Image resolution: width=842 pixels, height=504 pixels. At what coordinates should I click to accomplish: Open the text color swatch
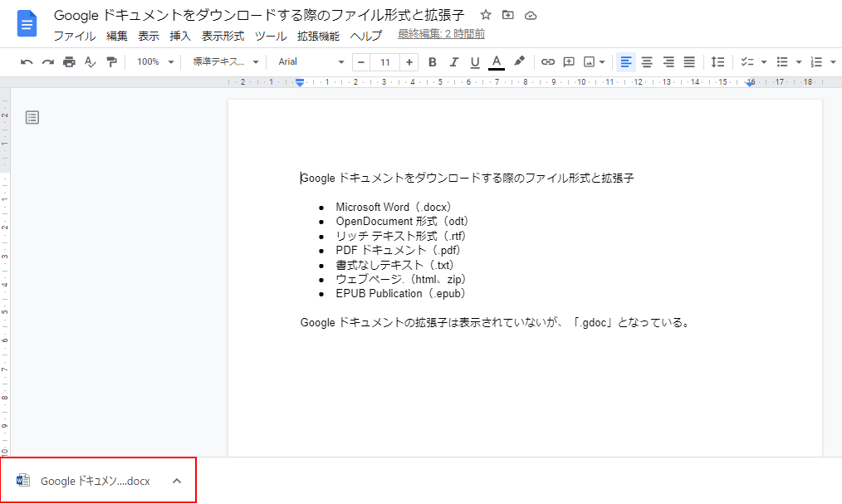496,61
